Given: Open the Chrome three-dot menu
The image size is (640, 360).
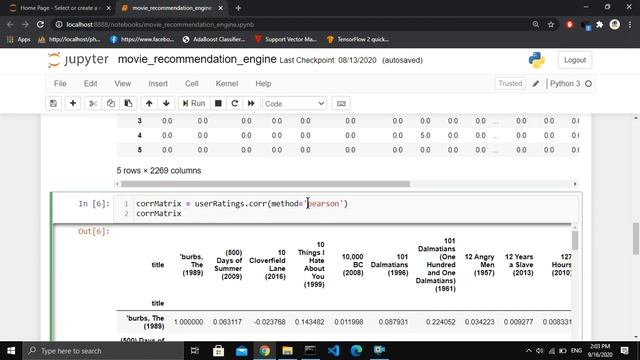Looking at the screenshot, I should click(x=630, y=24).
